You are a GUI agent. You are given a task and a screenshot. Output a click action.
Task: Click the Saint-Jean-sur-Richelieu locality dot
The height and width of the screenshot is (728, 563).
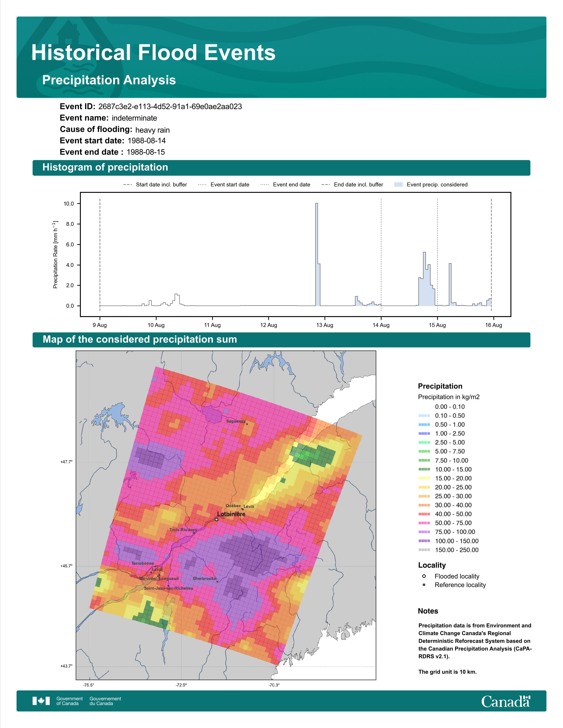[168, 586]
